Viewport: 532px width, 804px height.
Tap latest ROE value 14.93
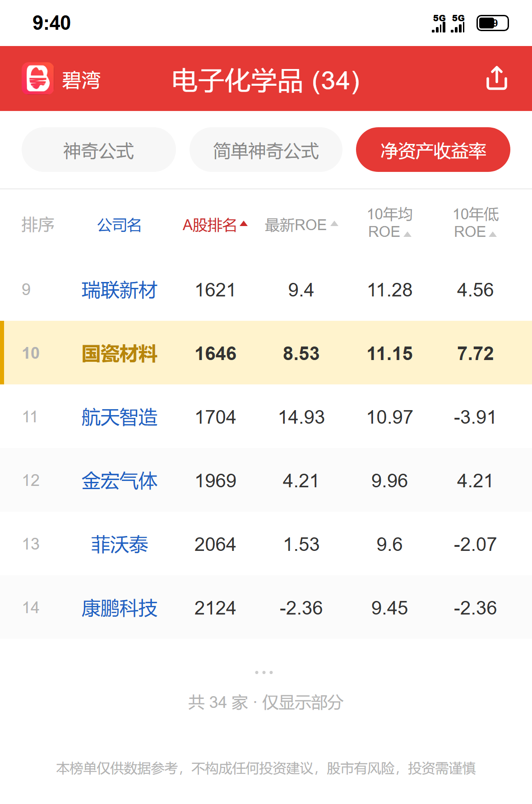(x=301, y=417)
